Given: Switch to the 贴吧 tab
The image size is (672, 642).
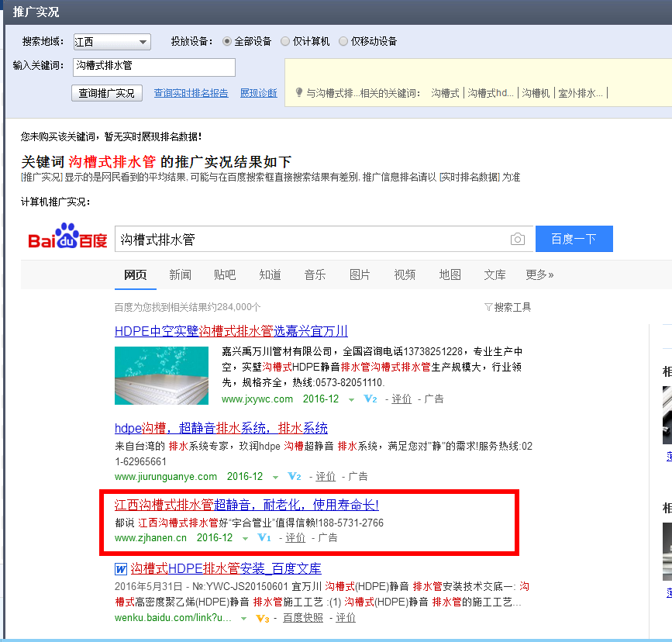Looking at the screenshot, I should [225, 275].
